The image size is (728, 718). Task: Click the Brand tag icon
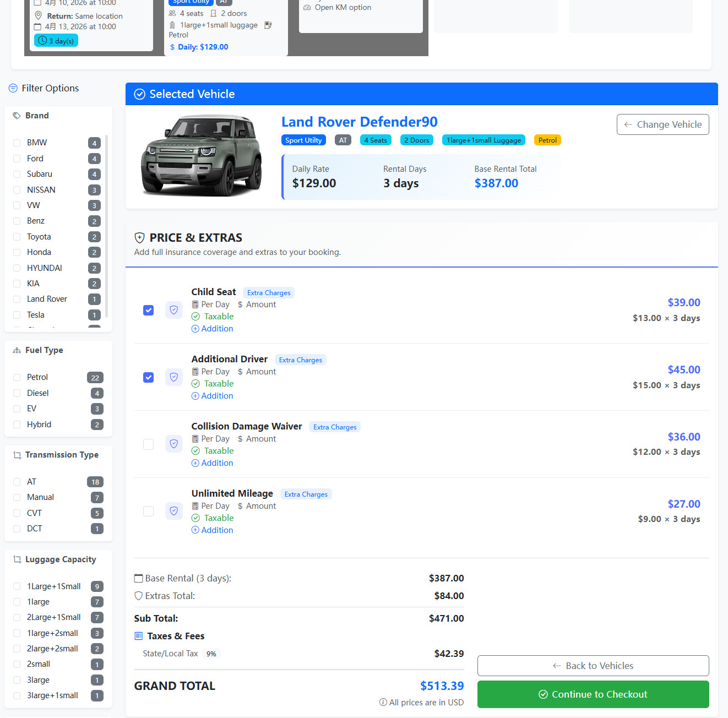(17, 116)
